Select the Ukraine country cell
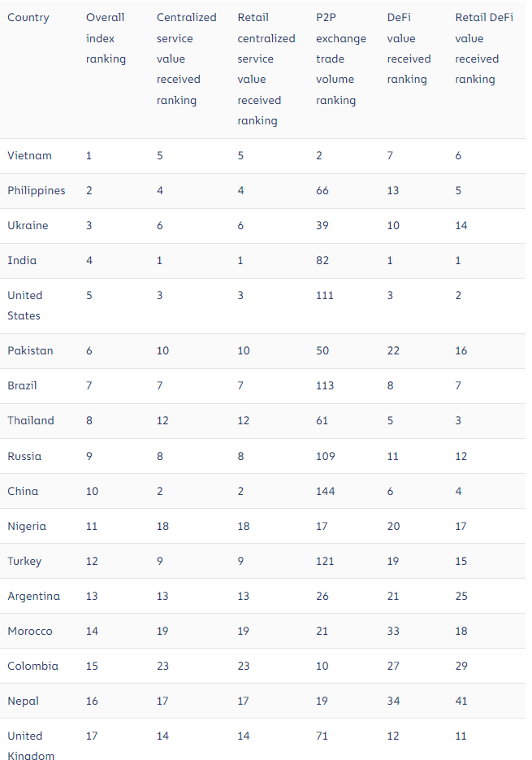Viewport: 532px width, 760px height. point(28,225)
